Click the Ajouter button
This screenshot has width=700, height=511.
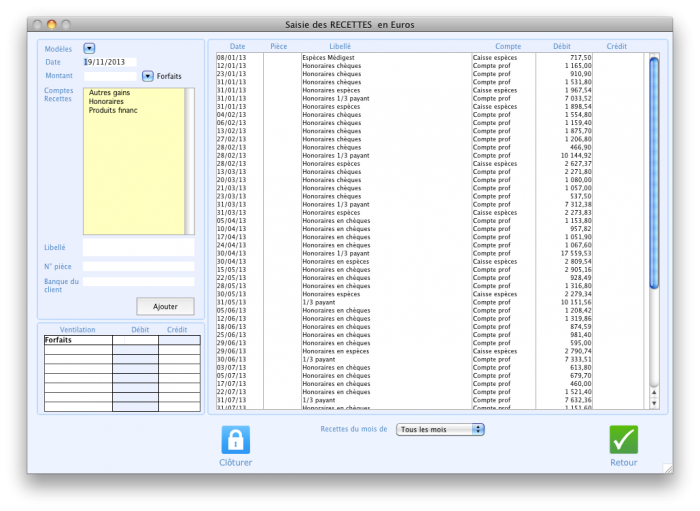click(165, 307)
